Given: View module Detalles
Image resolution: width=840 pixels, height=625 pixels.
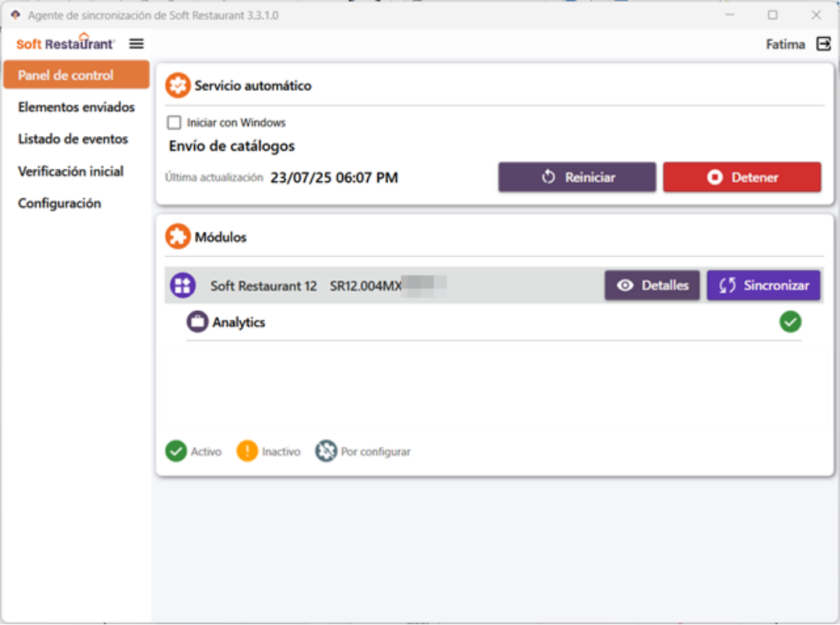Looking at the screenshot, I should [x=652, y=285].
